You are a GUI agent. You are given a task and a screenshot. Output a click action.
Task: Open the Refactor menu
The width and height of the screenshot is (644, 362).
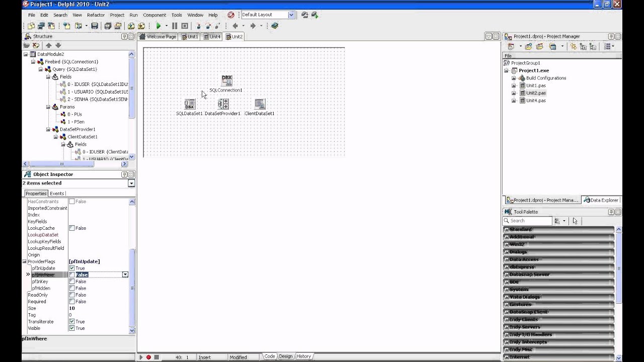tap(96, 15)
